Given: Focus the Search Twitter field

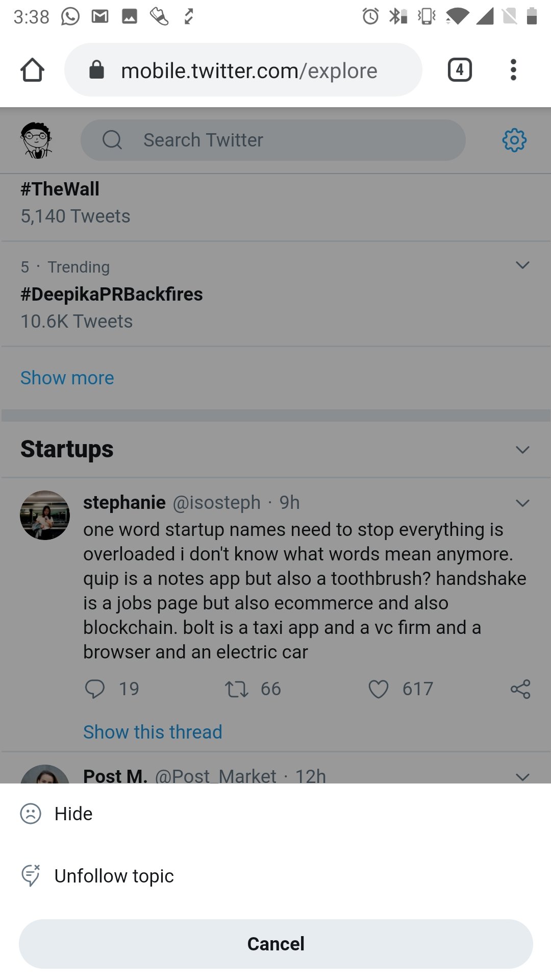Looking at the screenshot, I should click(x=273, y=140).
